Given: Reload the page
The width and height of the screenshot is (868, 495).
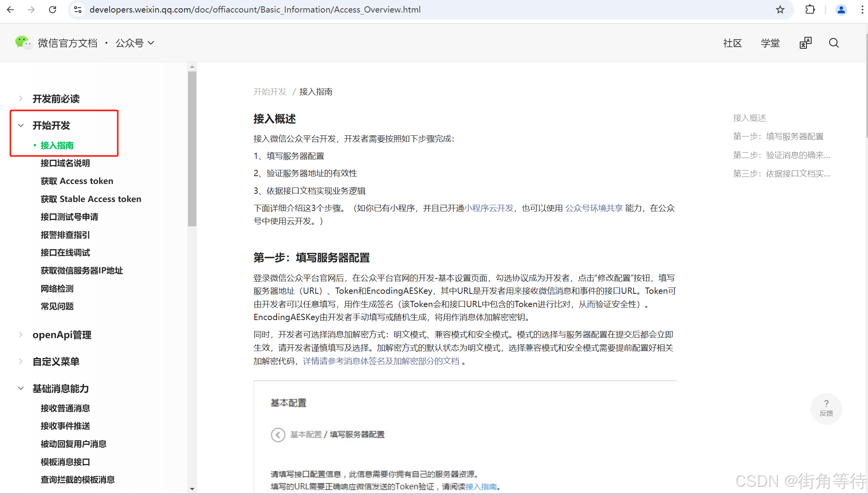Looking at the screenshot, I should (x=53, y=9).
